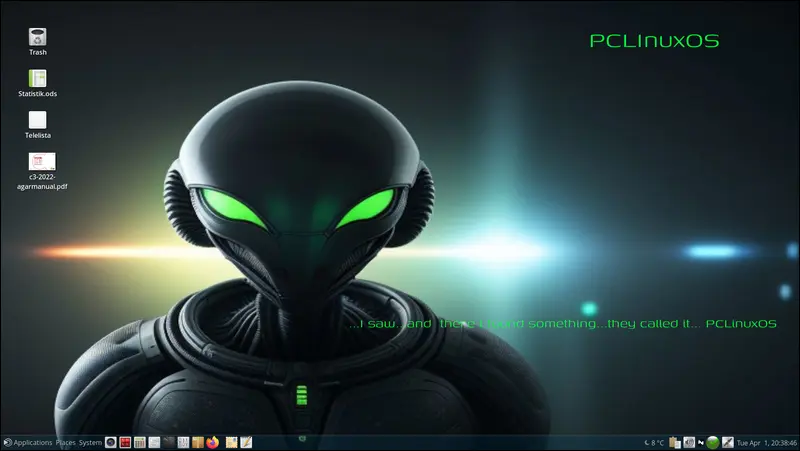The height and width of the screenshot is (451, 800).
Task: Open the Places menu
Action: coord(65,442)
